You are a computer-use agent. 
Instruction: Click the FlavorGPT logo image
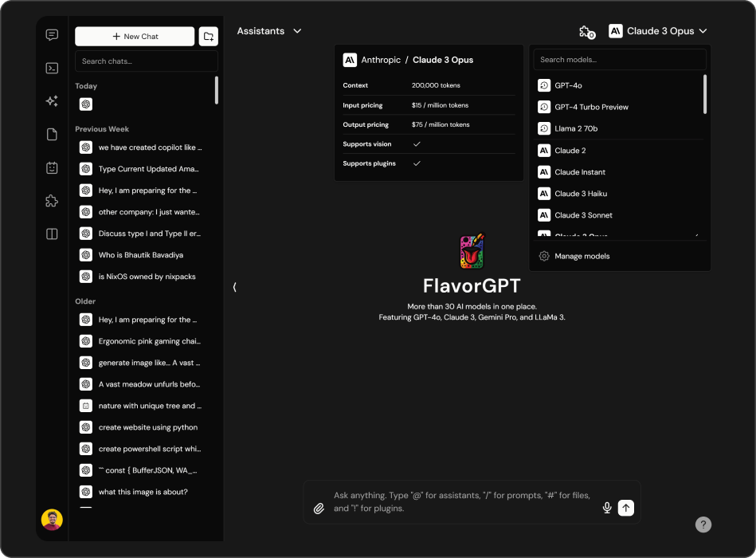[472, 251]
